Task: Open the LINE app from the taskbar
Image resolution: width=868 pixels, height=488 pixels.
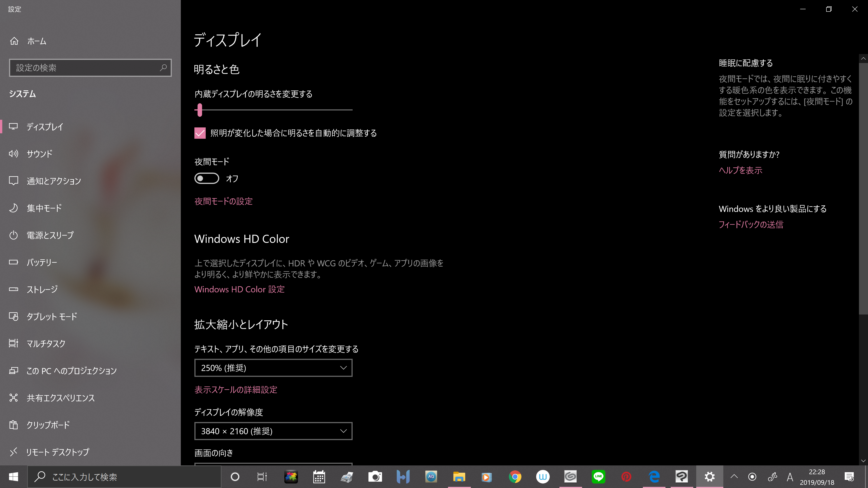Action: pos(598,476)
